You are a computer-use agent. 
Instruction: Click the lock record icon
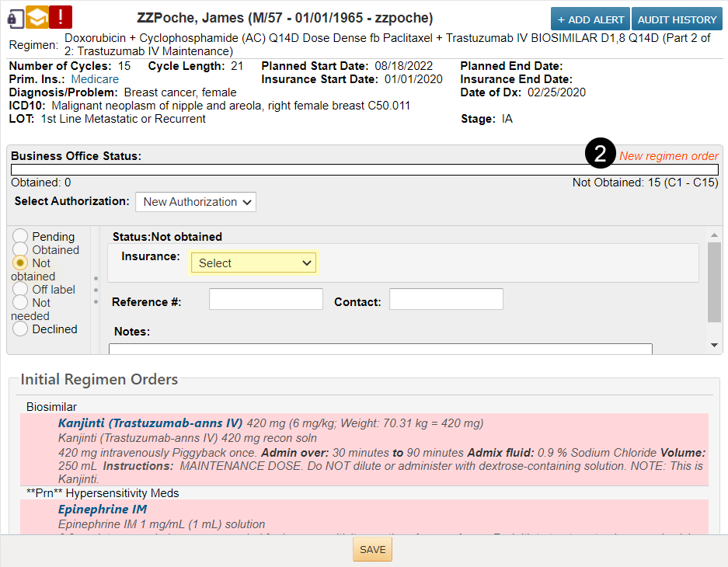coord(15,17)
